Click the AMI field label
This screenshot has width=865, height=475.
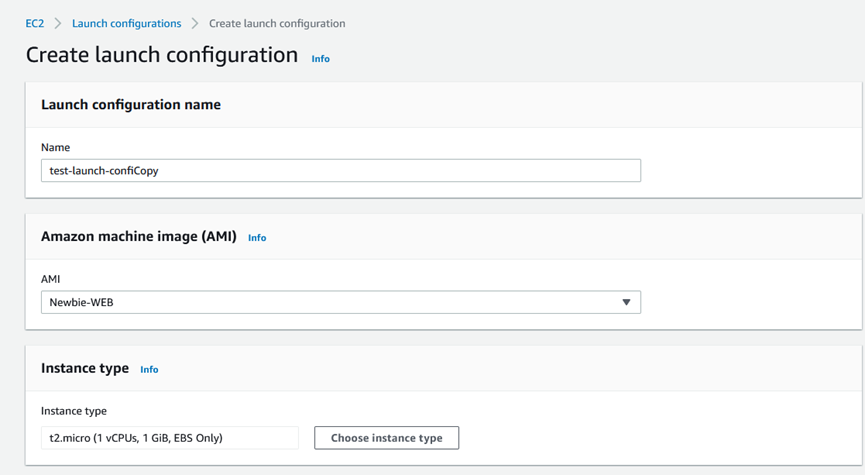(51, 279)
